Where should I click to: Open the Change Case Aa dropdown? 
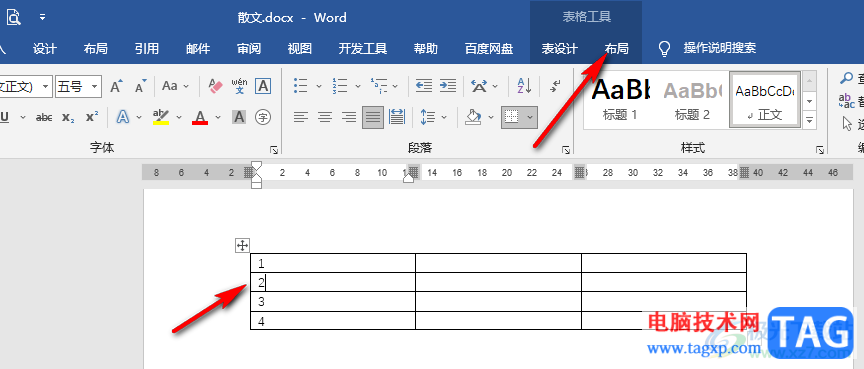[x=175, y=86]
